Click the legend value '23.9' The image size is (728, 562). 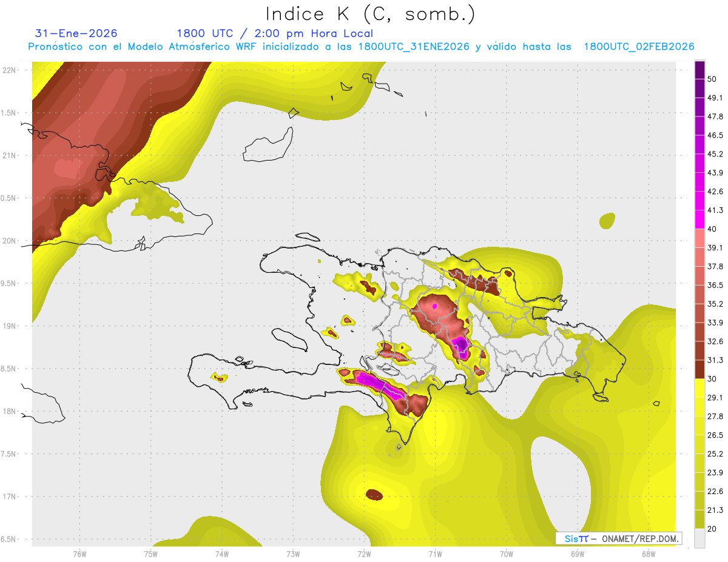pos(715,472)
